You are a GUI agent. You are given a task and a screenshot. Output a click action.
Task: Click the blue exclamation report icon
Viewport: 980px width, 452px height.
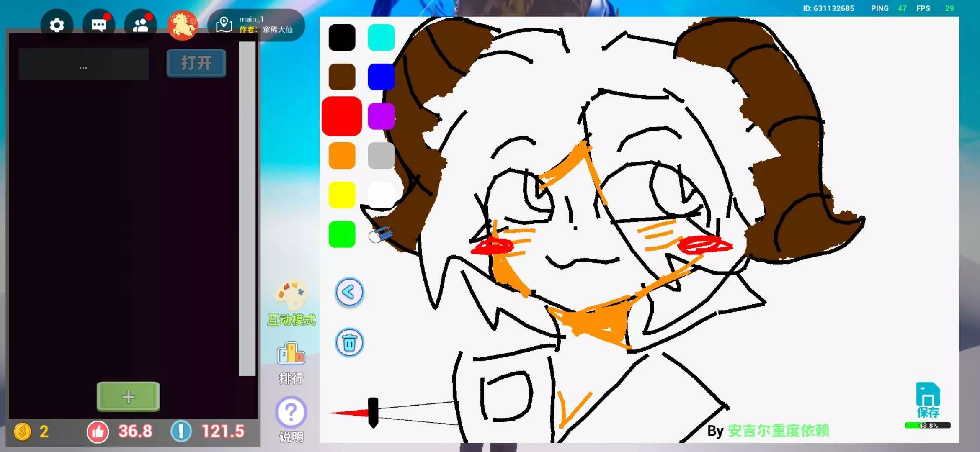tap(181, 431)
